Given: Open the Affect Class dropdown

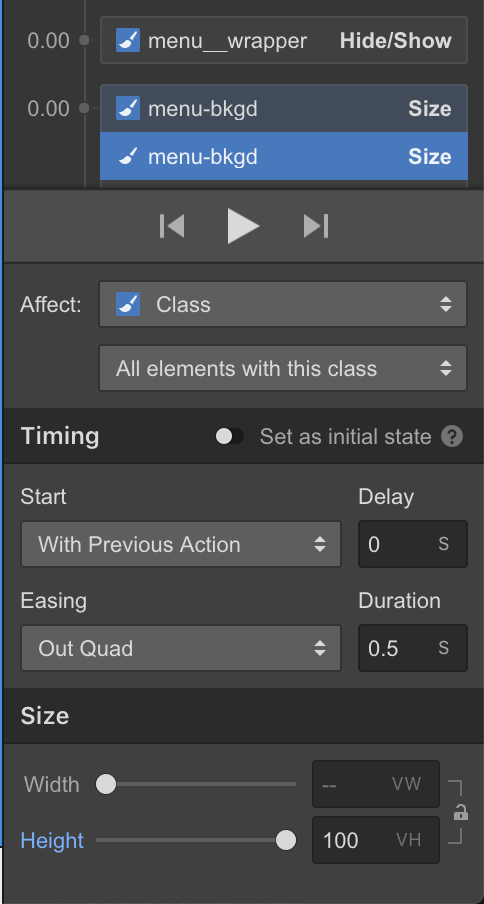Looking at the screenshot, I should coord(283,304).
